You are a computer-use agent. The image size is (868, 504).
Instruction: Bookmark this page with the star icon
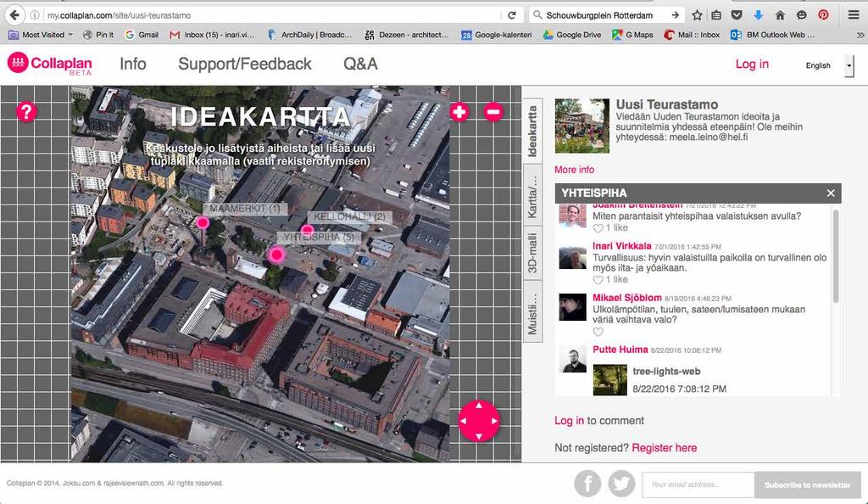[x=697, y=15]
